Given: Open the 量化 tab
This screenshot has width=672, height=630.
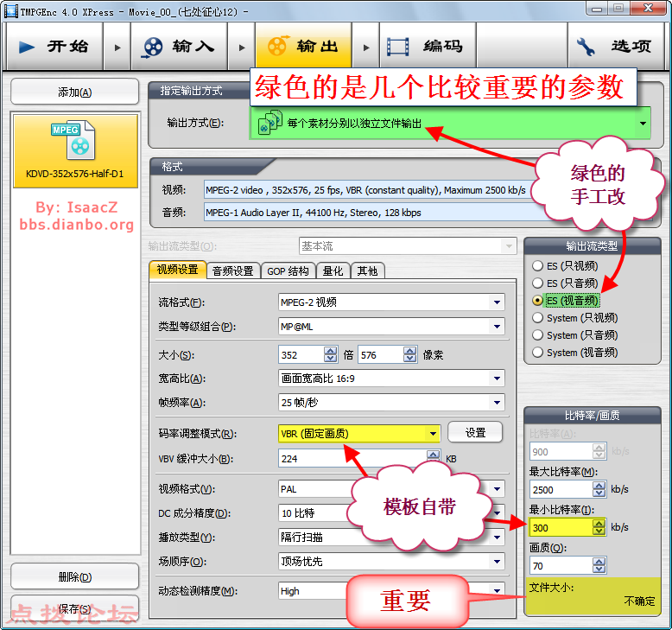Looking at the screenshot, I should (x=333, y=271).
